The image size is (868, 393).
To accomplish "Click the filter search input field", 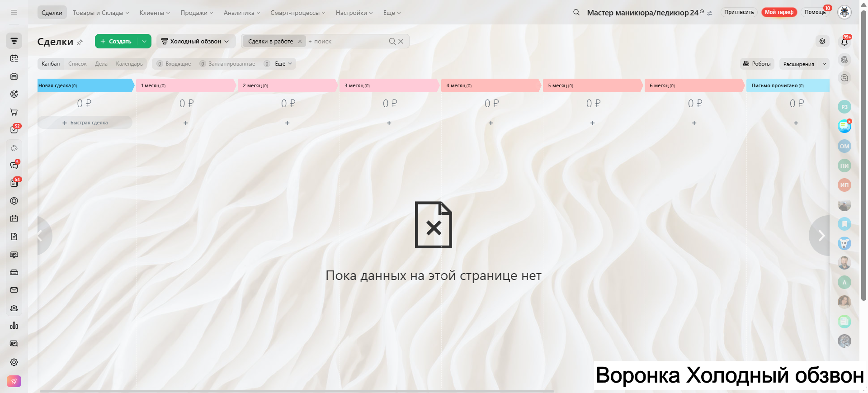I will click(347, 41).
